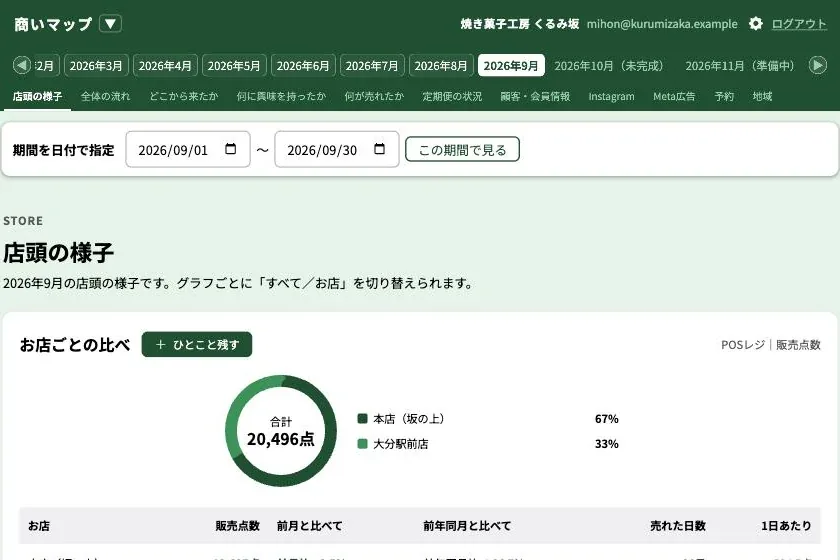Click the mihon@kurumizaka.example account email

pyautogui.click(x=662, y=24)
